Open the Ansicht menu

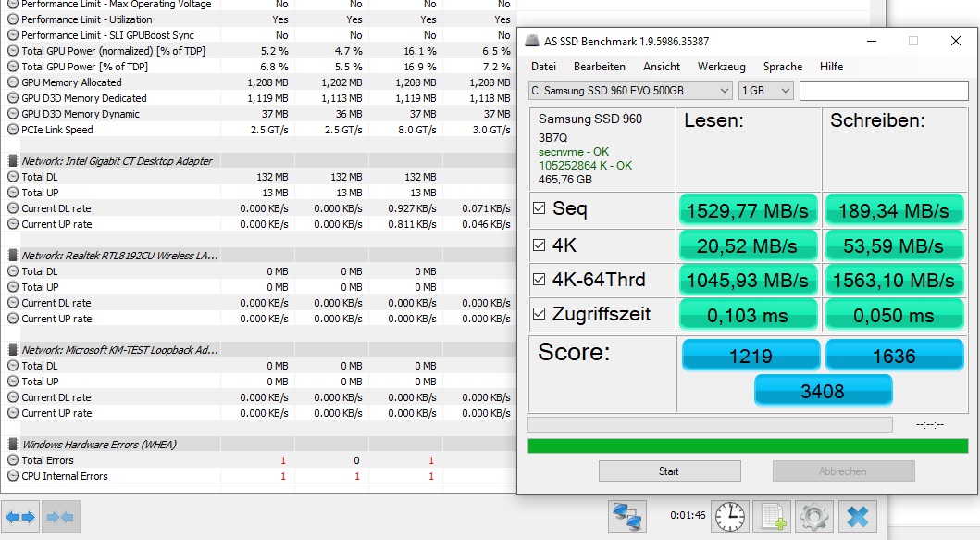click(662, 67)
